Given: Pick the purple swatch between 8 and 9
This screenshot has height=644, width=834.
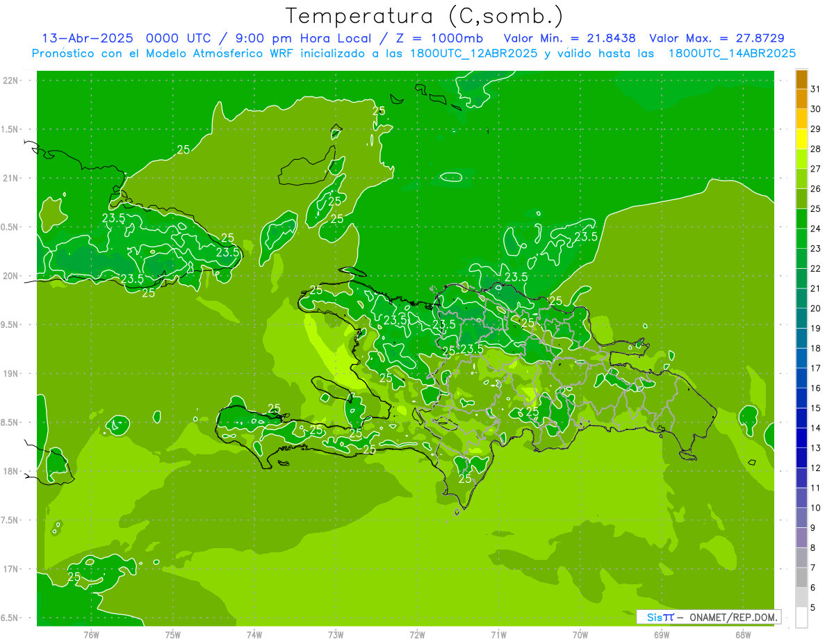Looking at the screenshot, I should [801, 538].
